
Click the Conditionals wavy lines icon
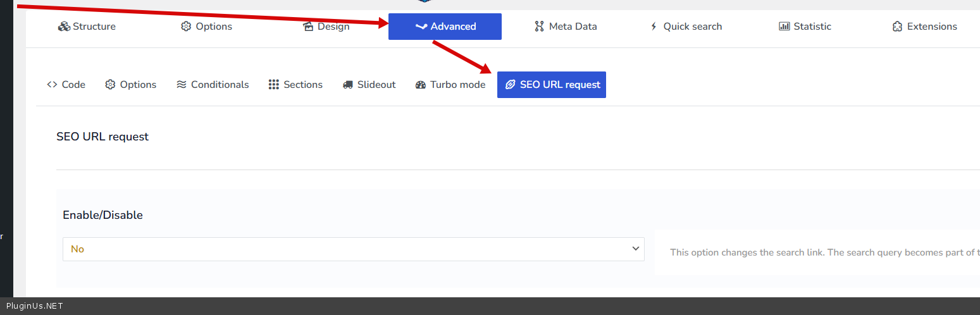pyautogui.click(x=182, y=85)
